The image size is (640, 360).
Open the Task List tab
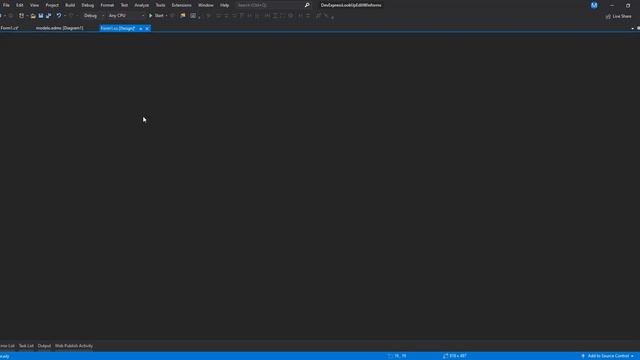pos(26,346)
